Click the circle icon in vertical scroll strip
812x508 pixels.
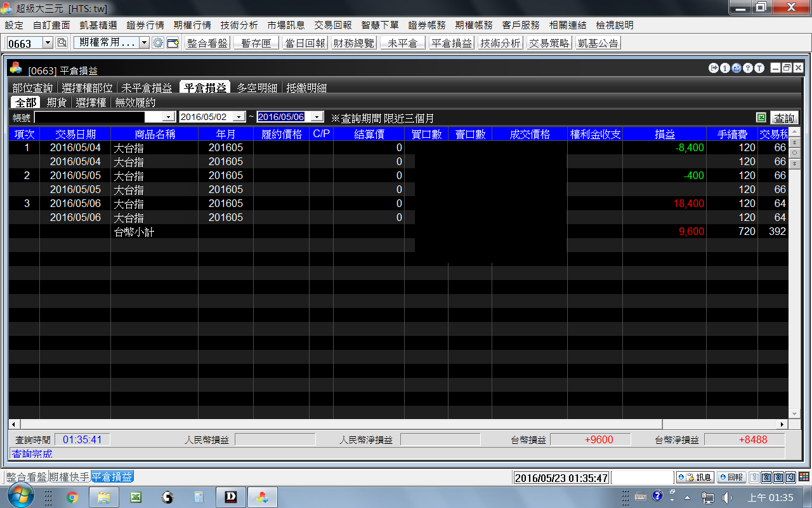coord(794,154)
